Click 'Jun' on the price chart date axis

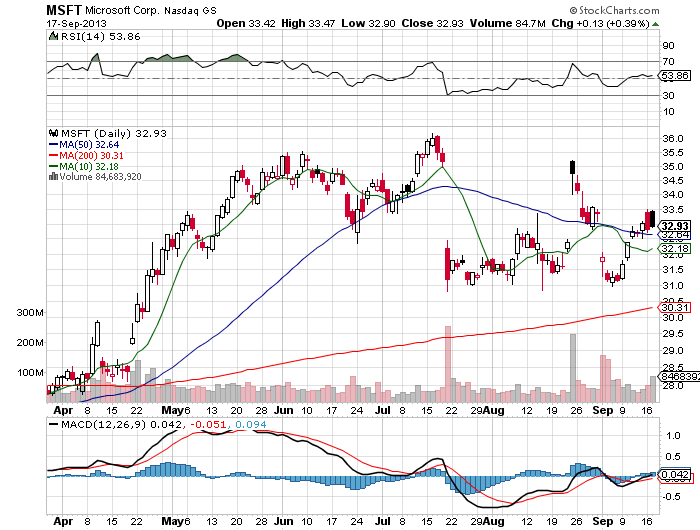[x=283, y=410]
